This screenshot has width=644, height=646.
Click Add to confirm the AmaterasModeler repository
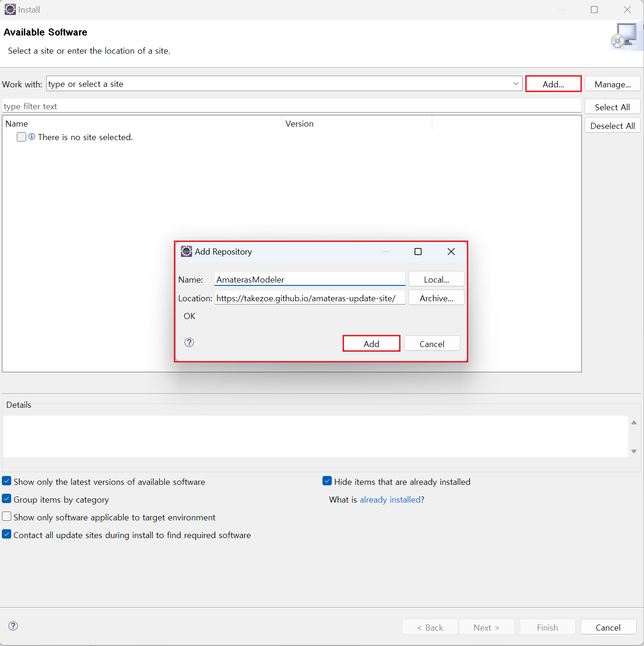(371, 343)
